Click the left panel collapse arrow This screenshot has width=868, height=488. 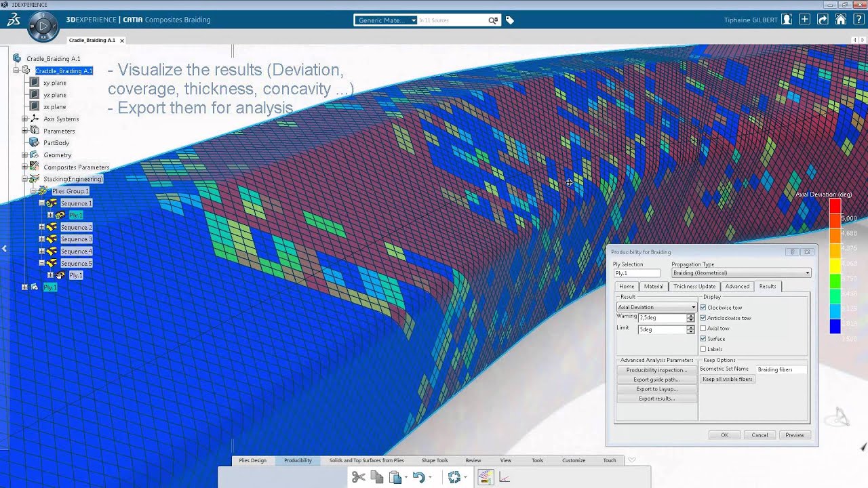coord(4,249)
